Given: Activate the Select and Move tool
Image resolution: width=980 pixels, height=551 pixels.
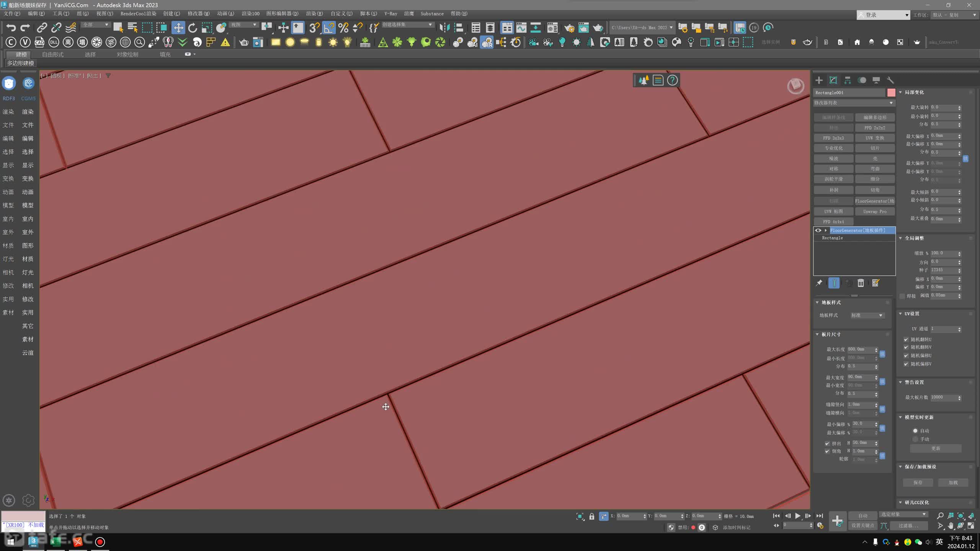Looking at the screenshot, I should click(x=178, y=28).
